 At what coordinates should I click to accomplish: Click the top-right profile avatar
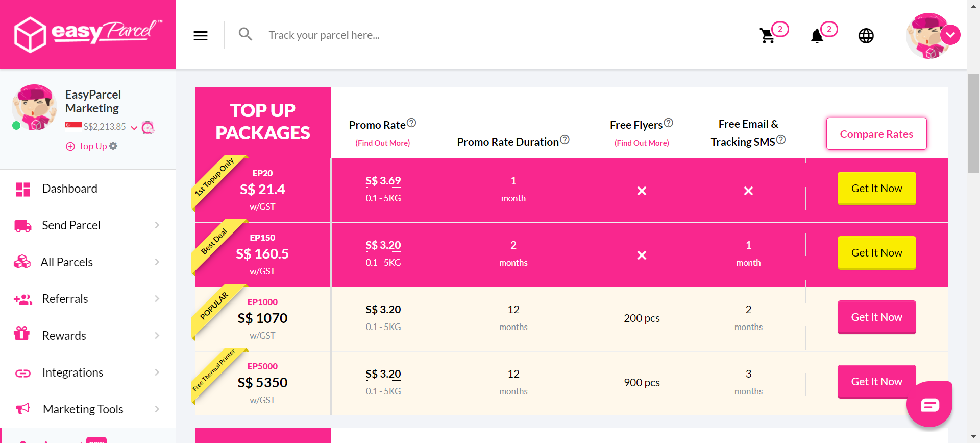click(x=929, y=36)
